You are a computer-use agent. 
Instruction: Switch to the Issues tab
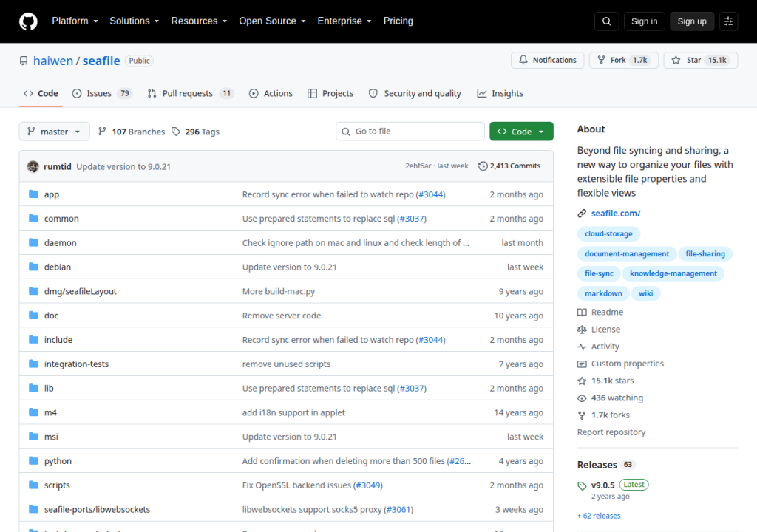tap(102, 93)
